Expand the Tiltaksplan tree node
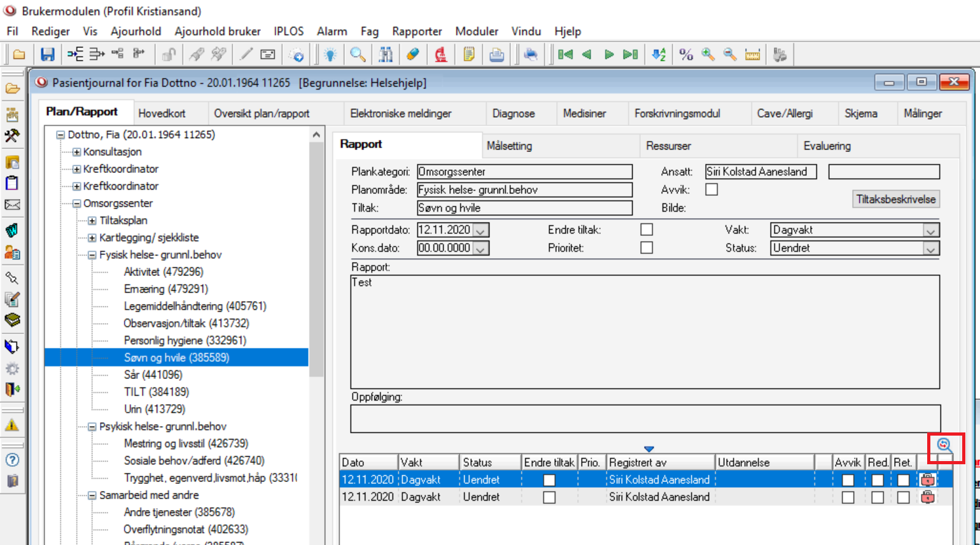Image resolution: width=980 pixels, height=545 pixels. click(x=92, y=221)
